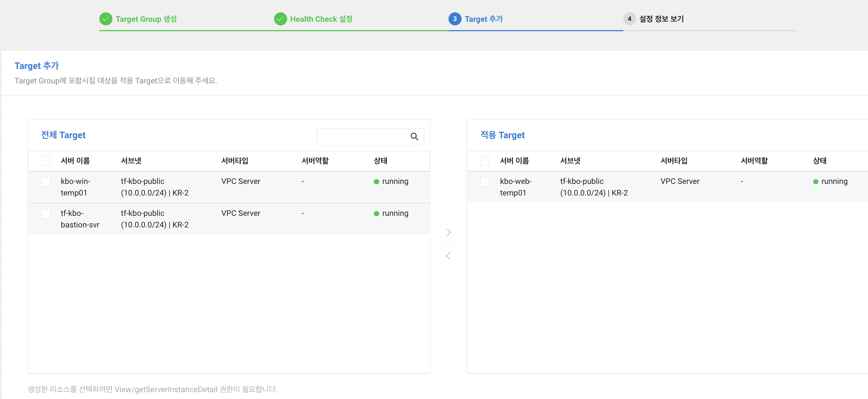Click green checkmark for Target Group 생성 step

[x=106, y=19]
